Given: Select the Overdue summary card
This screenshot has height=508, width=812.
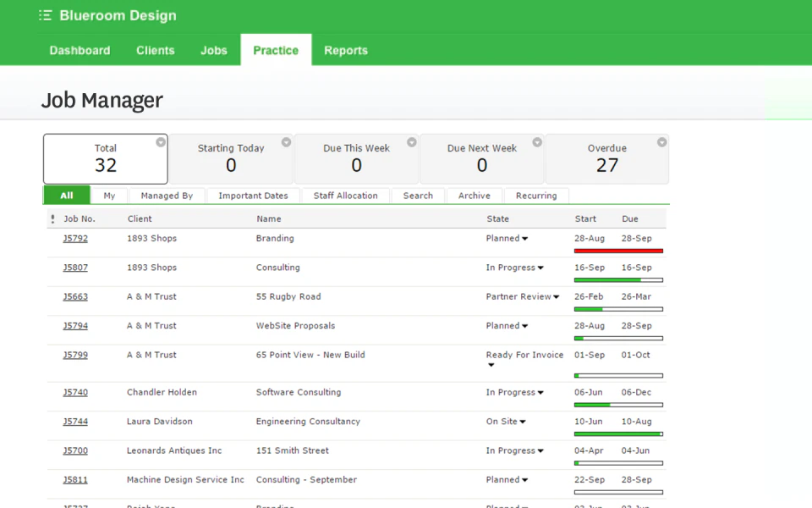Looking at the screenshot, I should 607,158.
